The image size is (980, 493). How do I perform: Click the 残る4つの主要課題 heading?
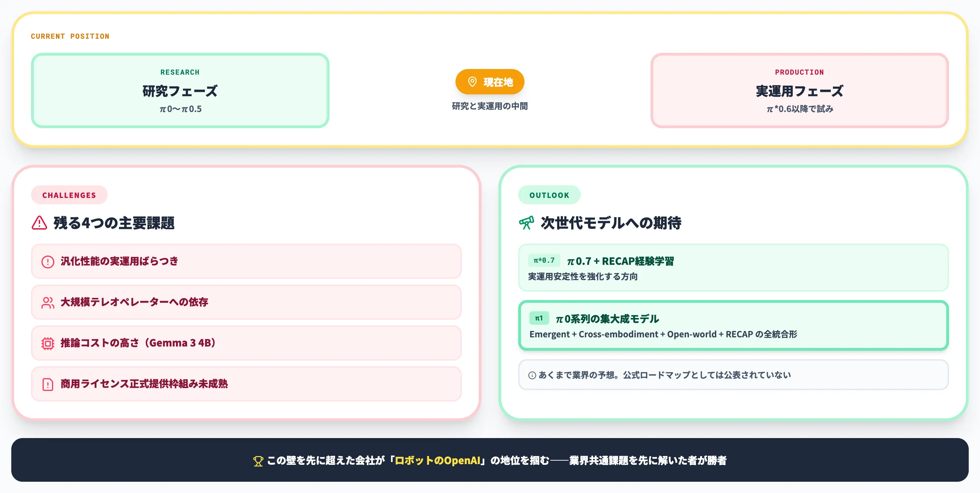click(x=114, y=223)
